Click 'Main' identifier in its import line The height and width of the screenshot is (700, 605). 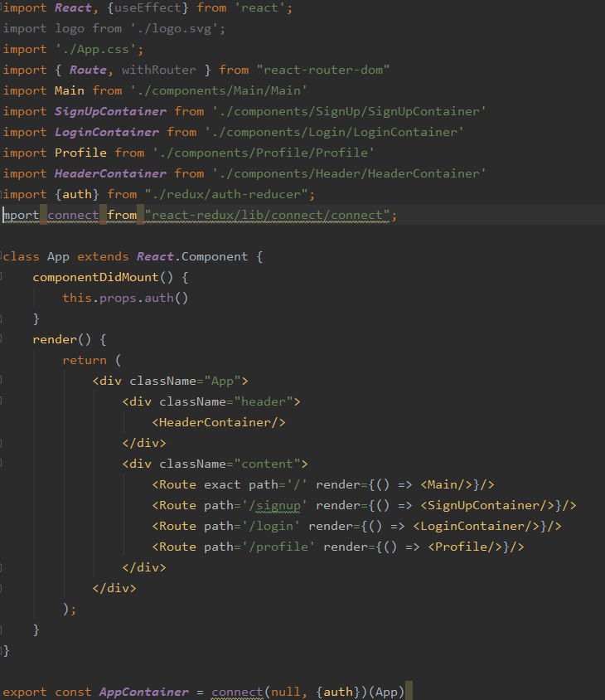pos(69,90)
